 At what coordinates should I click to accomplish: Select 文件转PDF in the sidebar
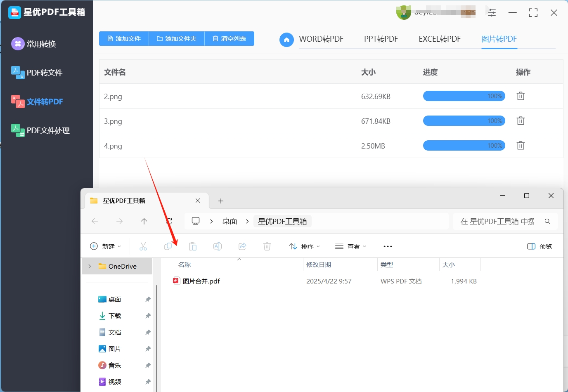click(x=37, y=102)
